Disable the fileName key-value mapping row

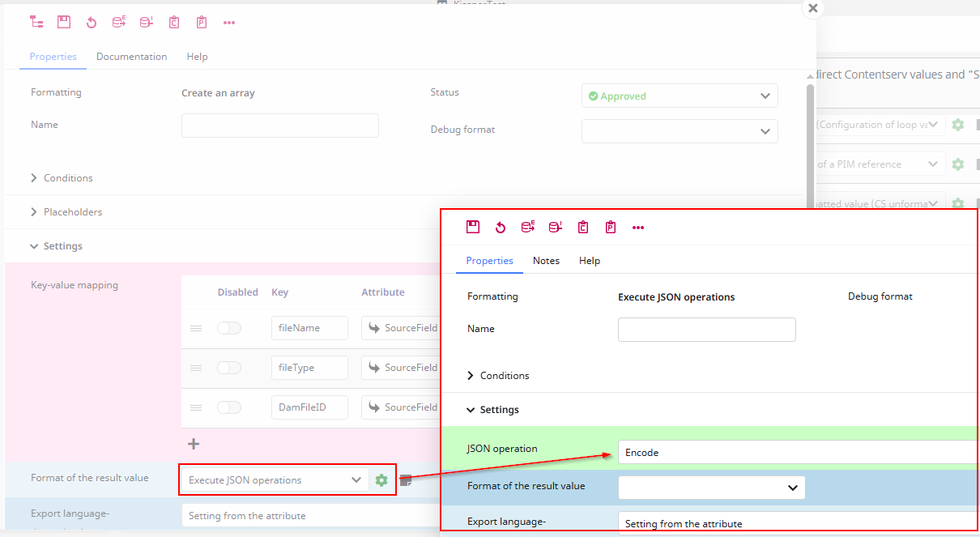[x=229, y=327]
